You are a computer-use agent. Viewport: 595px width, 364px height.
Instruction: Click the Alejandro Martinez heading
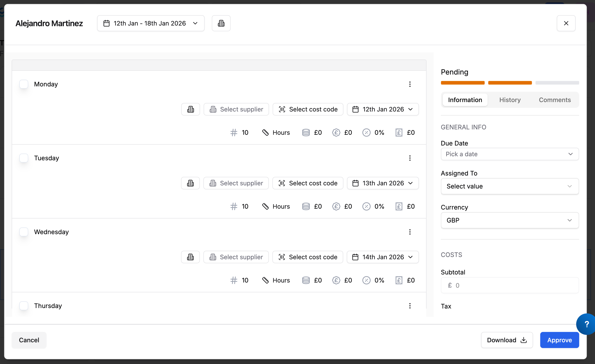pos(49,23)
